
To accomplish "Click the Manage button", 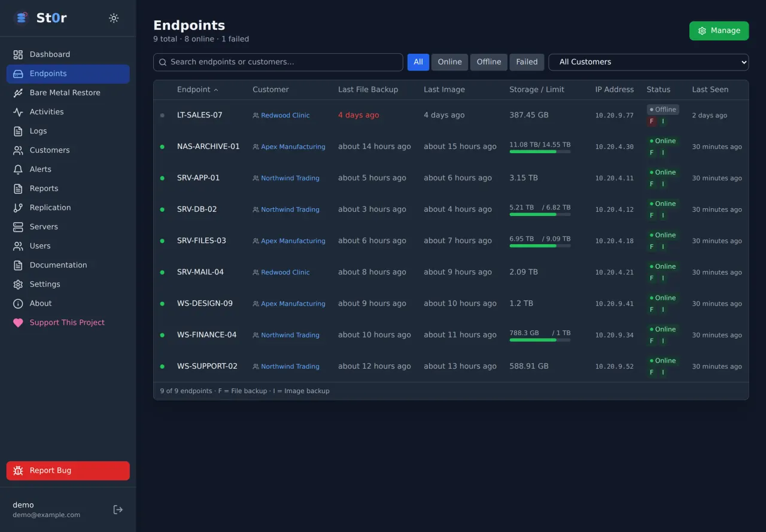I will tap(719, 31).
